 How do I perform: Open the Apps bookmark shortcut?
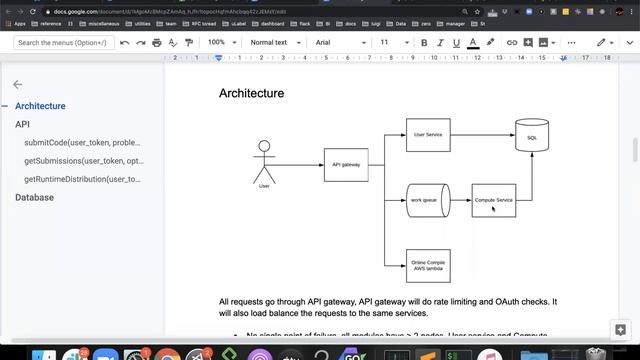click(x=16, y=24)
